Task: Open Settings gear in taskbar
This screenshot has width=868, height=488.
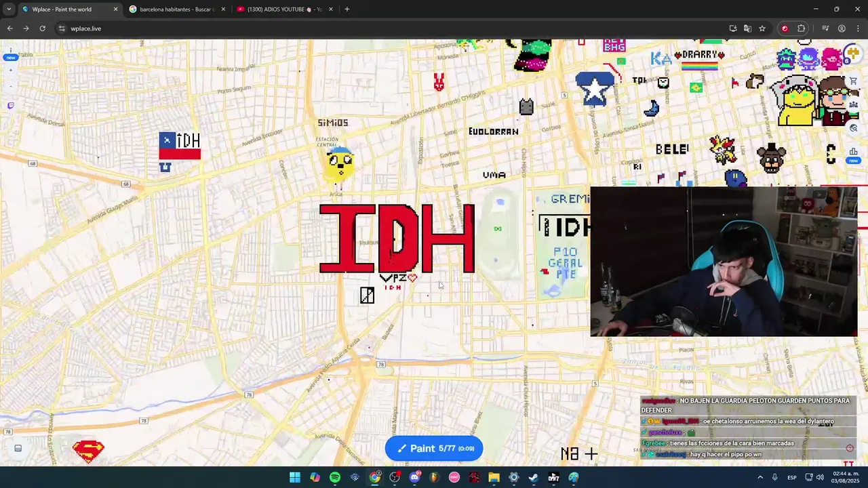Action: click(514, 478)
